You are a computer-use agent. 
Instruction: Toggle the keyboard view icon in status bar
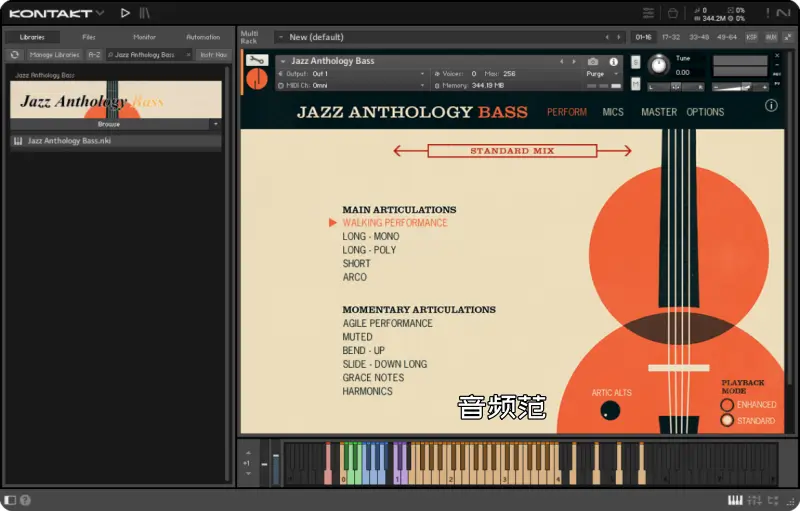(x=735, y=500)
